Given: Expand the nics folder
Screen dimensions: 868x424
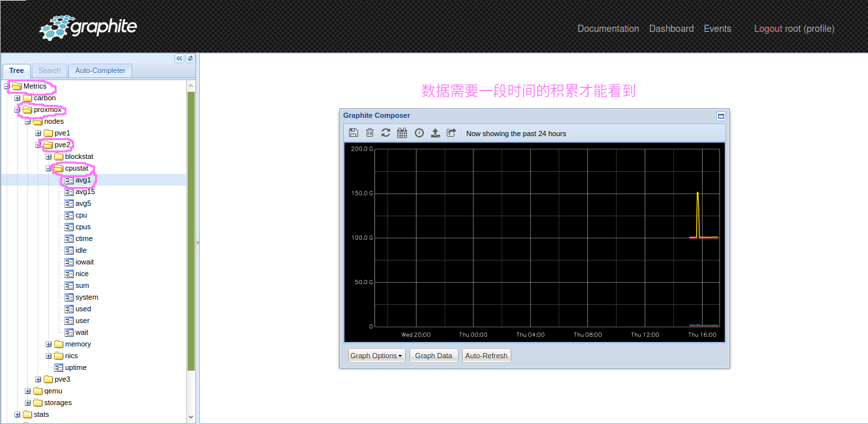Looking at the screenshot, I should (x=48, y=356).
